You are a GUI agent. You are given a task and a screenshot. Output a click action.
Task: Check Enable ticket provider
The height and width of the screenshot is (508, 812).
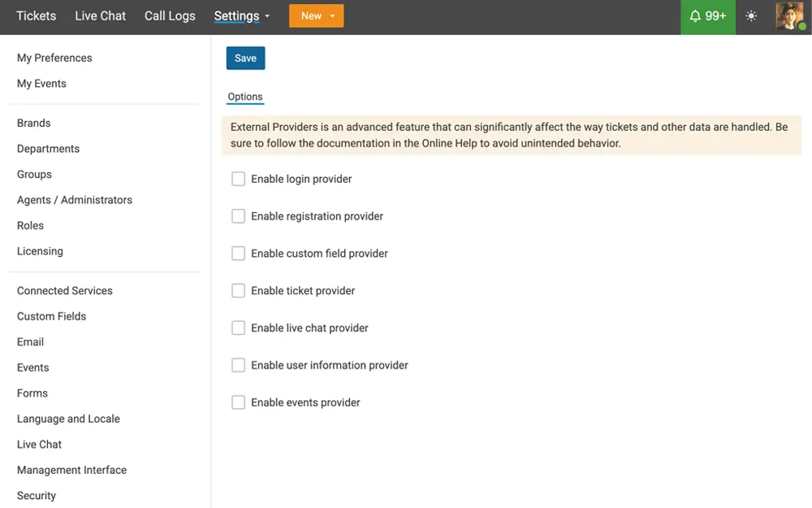point(238,291)
